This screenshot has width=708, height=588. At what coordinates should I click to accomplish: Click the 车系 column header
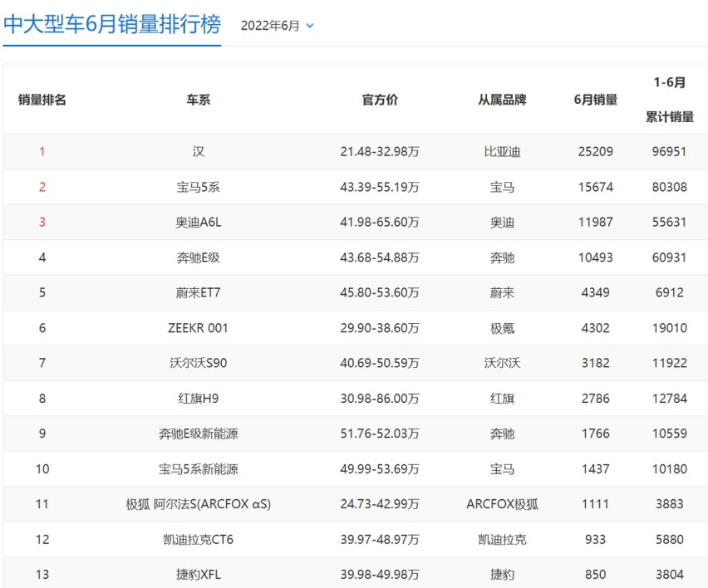199,100
